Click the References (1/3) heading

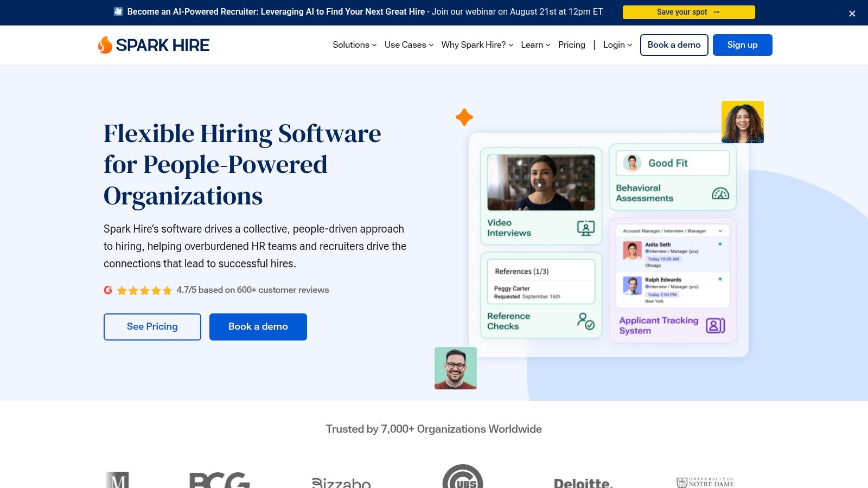point(522,271)
